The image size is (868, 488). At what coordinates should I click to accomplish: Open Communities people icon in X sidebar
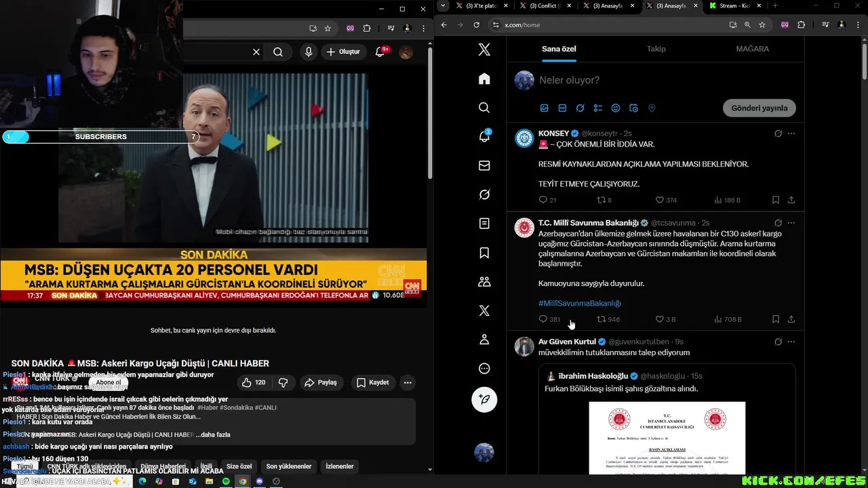pyautogui.click(x=484, y=281)
